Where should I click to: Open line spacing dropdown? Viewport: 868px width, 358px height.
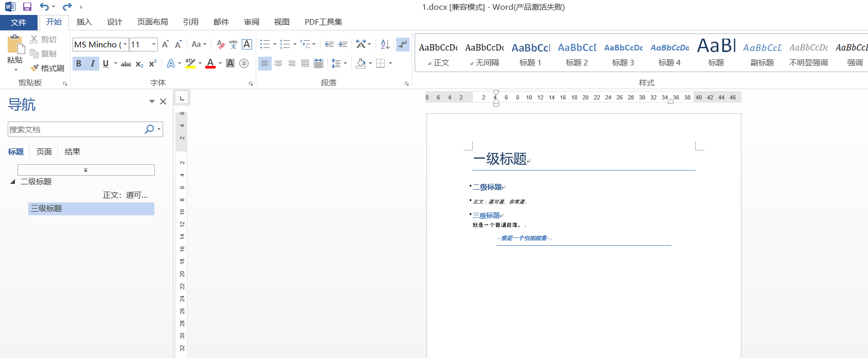(339, 63)
